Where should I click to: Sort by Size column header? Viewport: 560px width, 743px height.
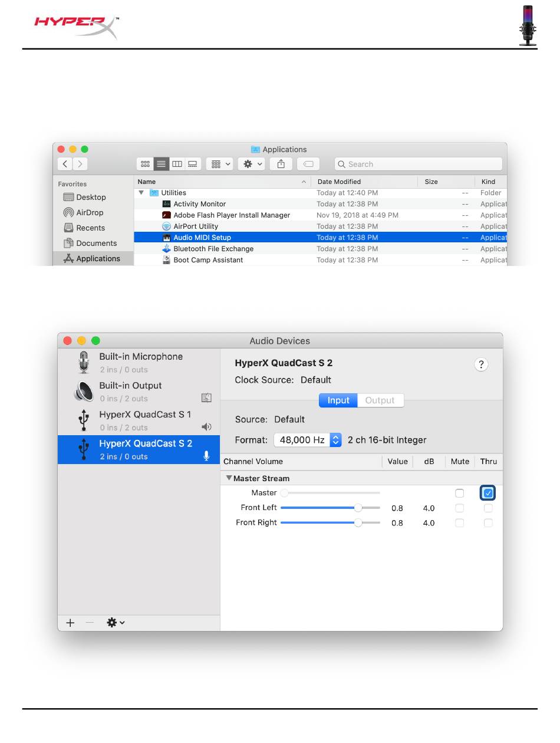point(446,182)
